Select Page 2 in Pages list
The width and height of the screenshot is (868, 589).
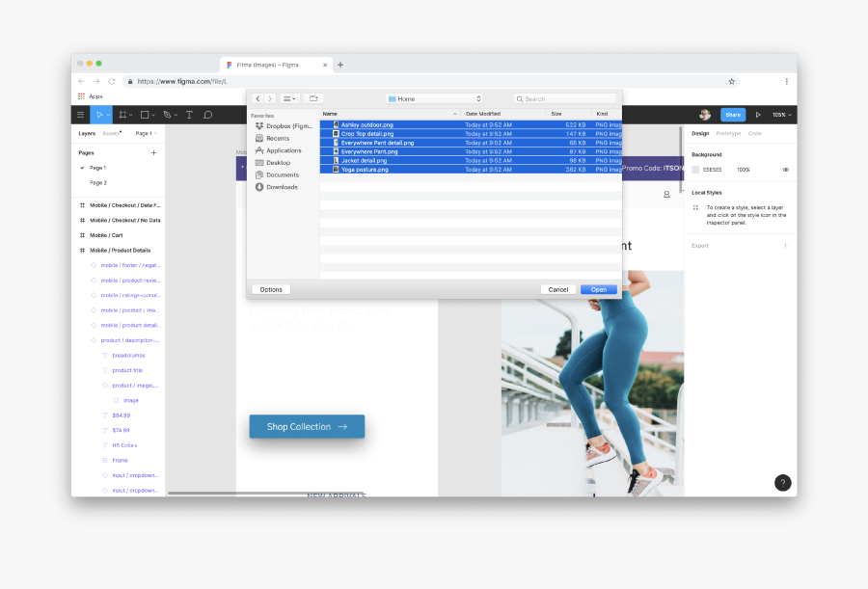(x=98, y=182)
